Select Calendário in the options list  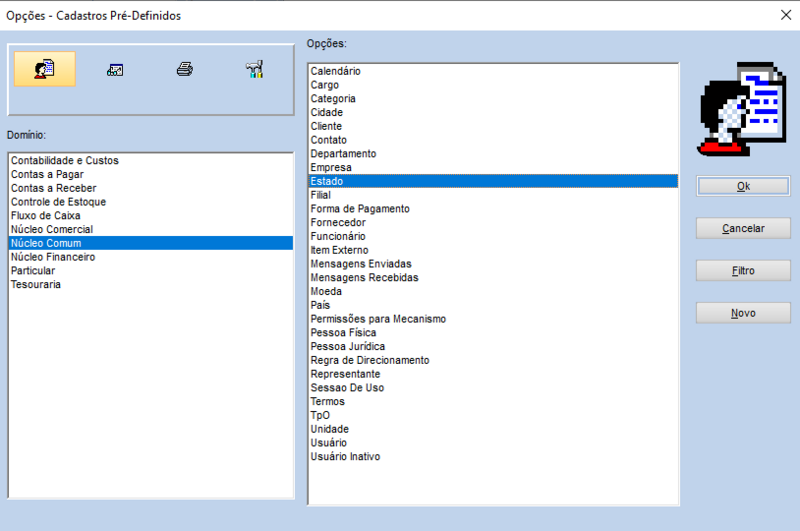335,71
